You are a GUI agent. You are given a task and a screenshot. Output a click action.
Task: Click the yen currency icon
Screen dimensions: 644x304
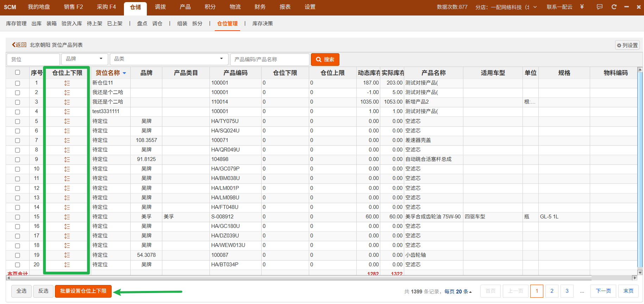(582, 7)
